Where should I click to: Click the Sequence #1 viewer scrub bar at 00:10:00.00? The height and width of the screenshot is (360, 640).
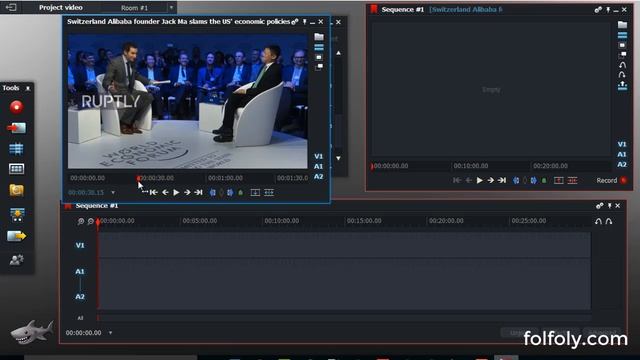pos(470,166)
